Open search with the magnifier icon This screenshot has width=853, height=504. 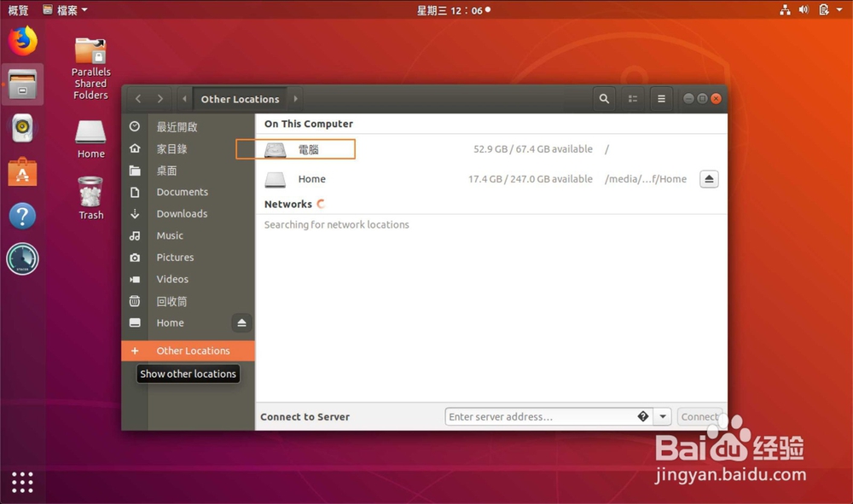coord(604,99)
